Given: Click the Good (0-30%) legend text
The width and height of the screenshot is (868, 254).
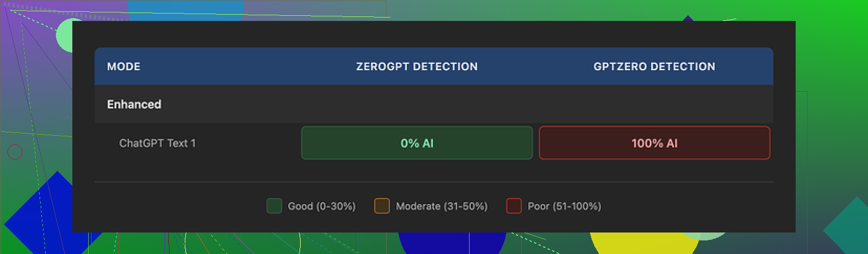Looking at the screenshot, I should (x=322, y=206).
